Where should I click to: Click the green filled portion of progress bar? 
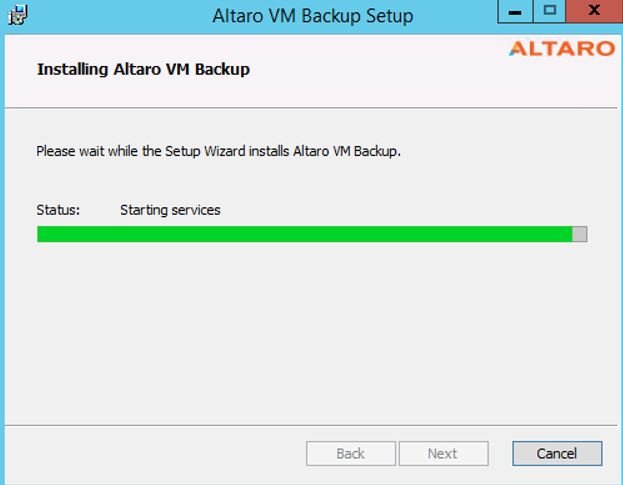click(x=304, y=234)
